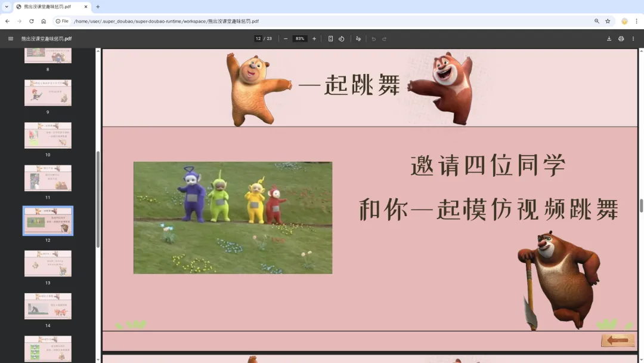Viewport: 644px width, 363px height.
Task: Click the redo arrow in PDF toolbar
Action: (x=385, y=39)
